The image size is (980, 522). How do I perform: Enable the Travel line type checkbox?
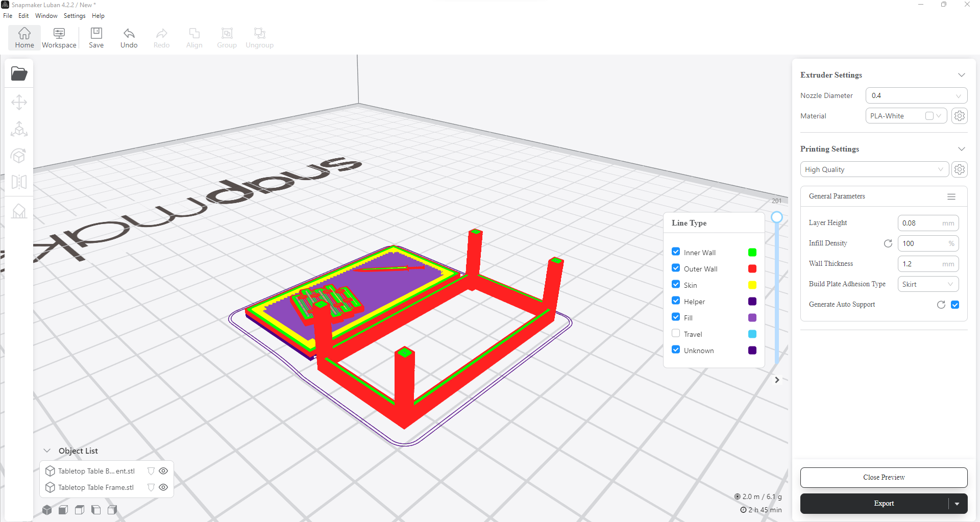click(676, 333)
